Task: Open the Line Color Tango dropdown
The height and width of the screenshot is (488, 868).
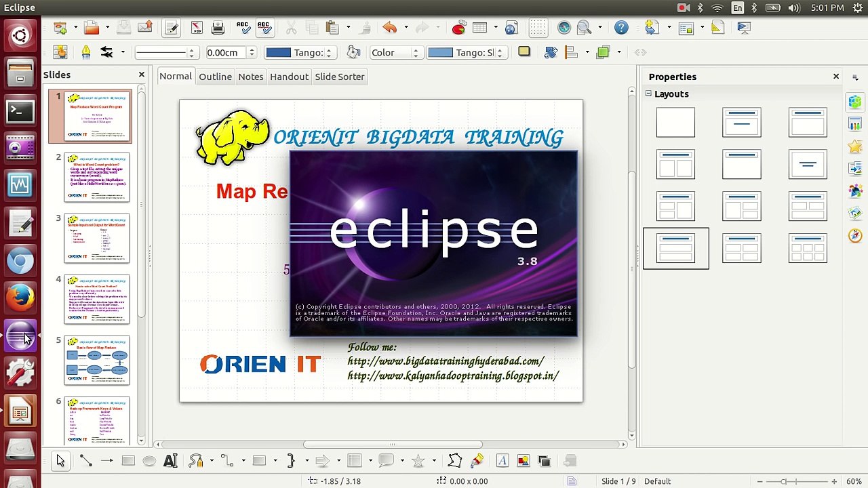Action: coord(299,52)
